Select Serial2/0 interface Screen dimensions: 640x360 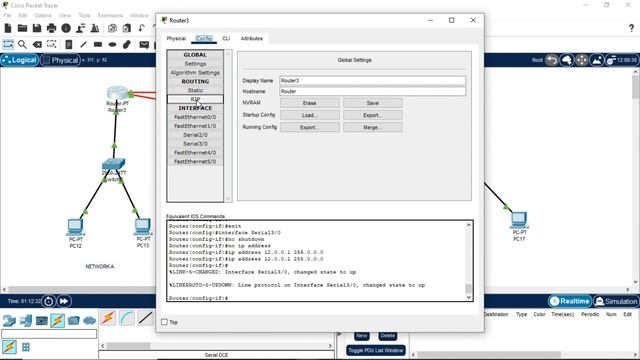195,135
